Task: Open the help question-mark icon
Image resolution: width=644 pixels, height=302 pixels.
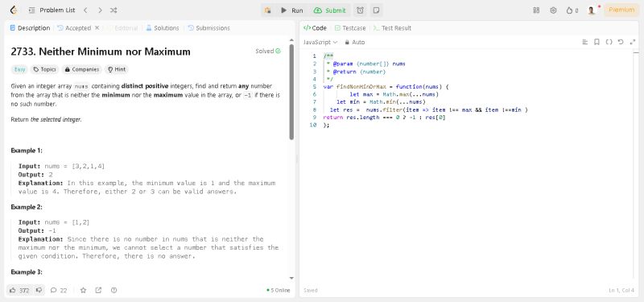Action: click(x=114, y=290)
